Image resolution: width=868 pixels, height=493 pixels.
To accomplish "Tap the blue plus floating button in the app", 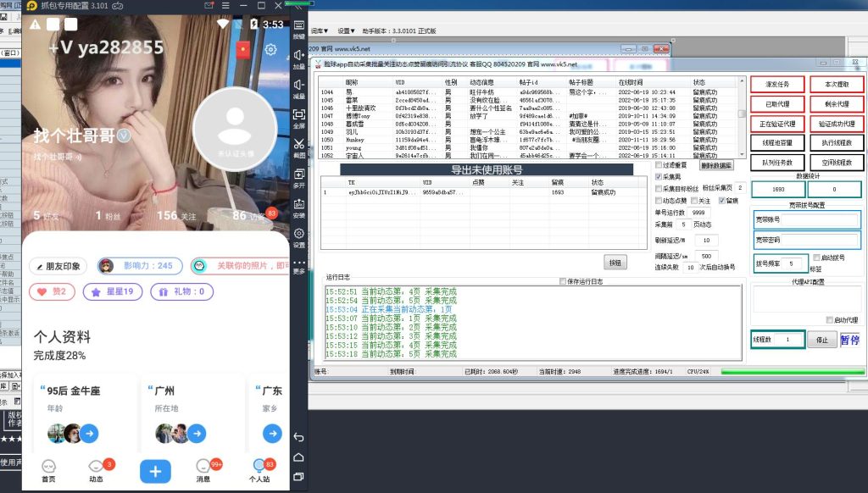I will 155,470.
